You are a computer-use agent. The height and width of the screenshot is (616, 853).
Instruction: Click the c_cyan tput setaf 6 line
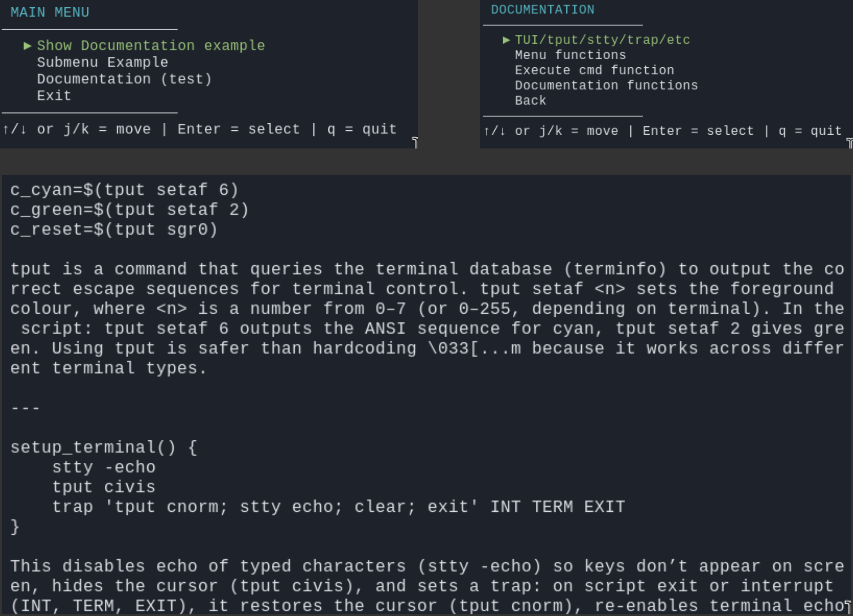click(x=124, y=190)
